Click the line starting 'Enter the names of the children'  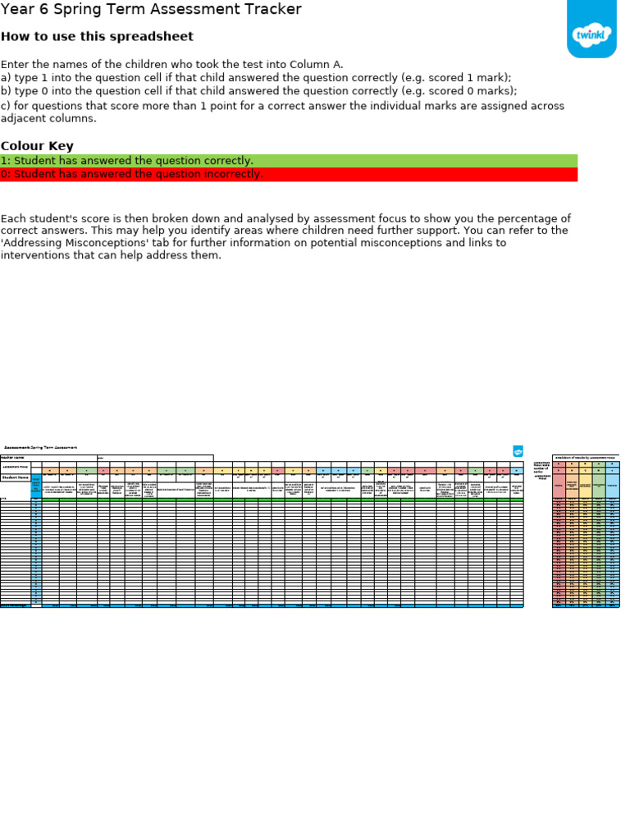coord(172,64)
